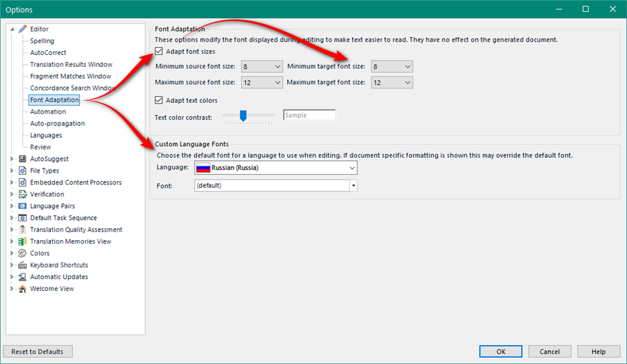Click Reset to Defaults button

click(x=38, y=351)
